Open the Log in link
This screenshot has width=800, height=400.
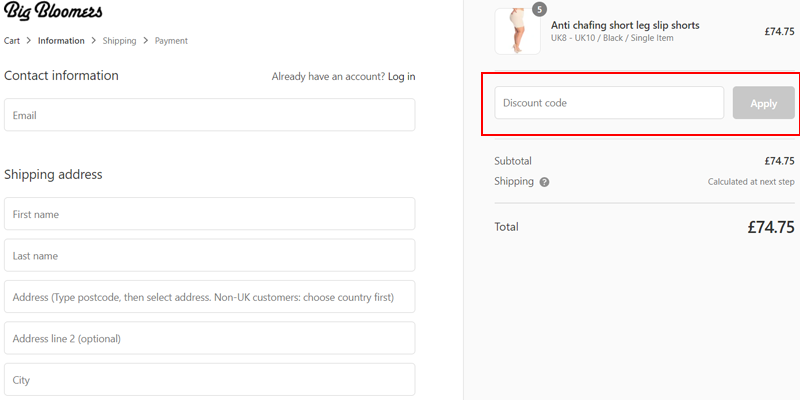click(x=402, y=77)
